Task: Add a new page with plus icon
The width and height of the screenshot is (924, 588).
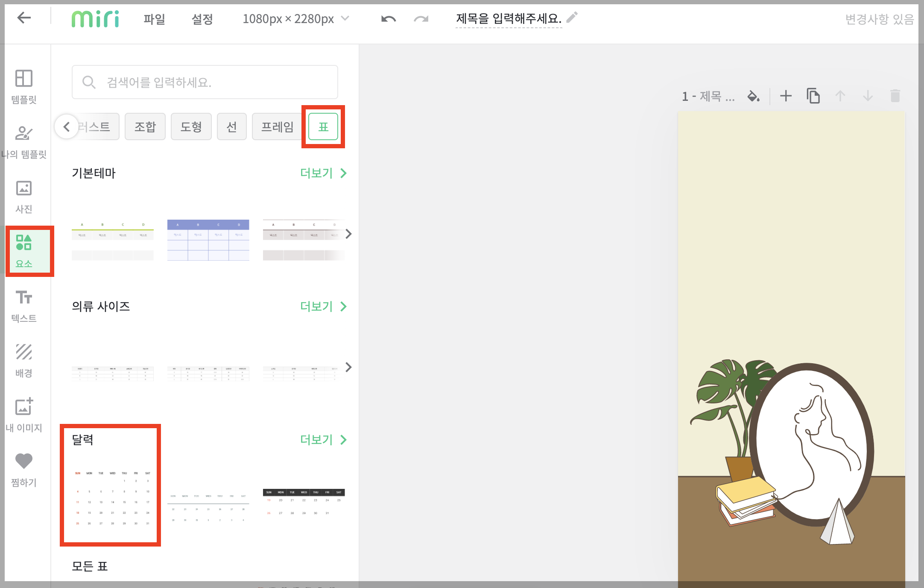Action: [786, 96]
